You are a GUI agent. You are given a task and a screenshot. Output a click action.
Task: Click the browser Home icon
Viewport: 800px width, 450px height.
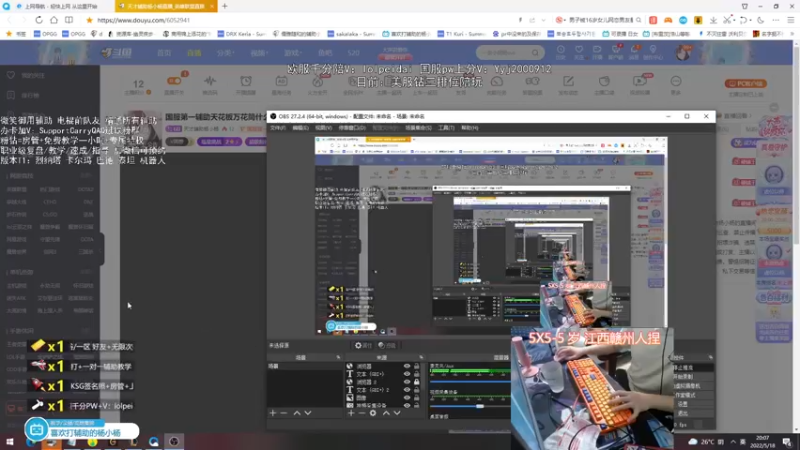click(x=54, y=20)
